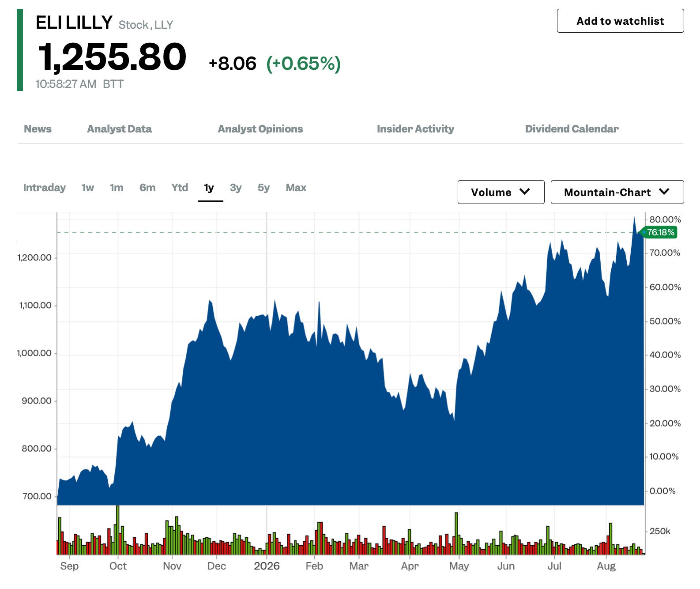Click the Add to watchlist button

pos(620,21)
